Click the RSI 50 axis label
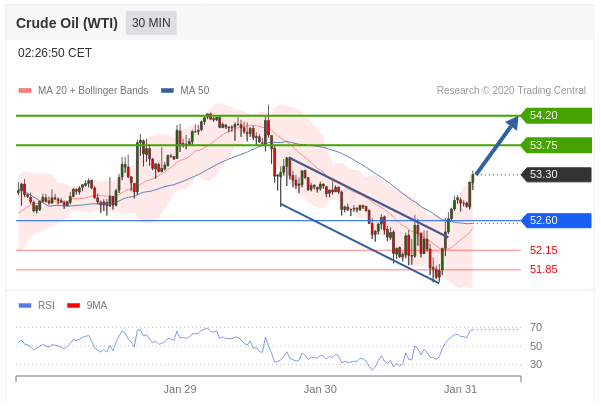 pos(536,346)
